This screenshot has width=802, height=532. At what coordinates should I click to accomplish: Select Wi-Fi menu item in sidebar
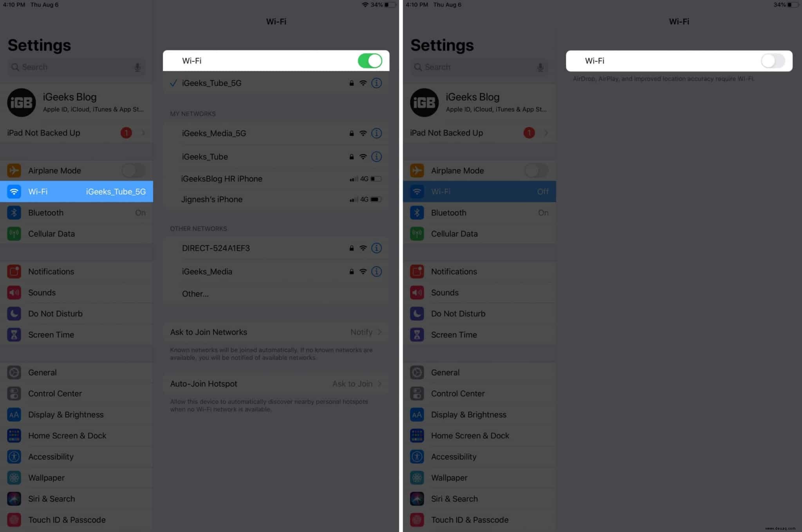pos(76,191)
